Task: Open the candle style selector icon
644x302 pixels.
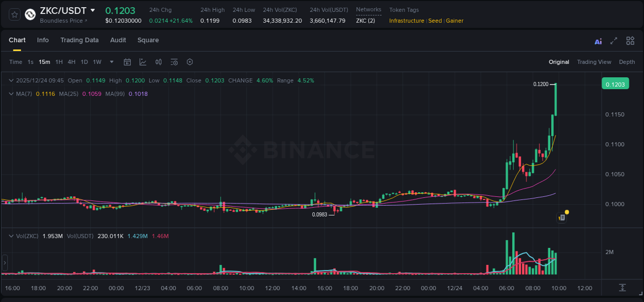Action: pos(158,62)
